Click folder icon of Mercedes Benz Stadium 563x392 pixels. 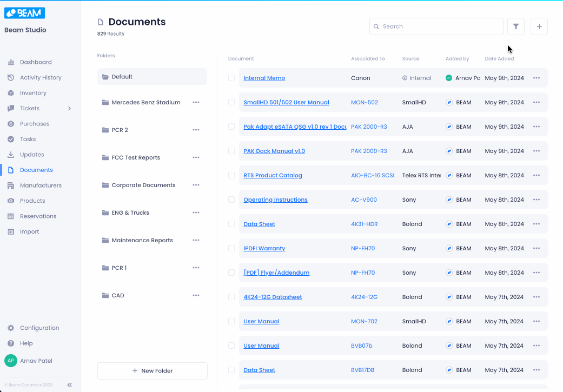[x=105, y=102]
